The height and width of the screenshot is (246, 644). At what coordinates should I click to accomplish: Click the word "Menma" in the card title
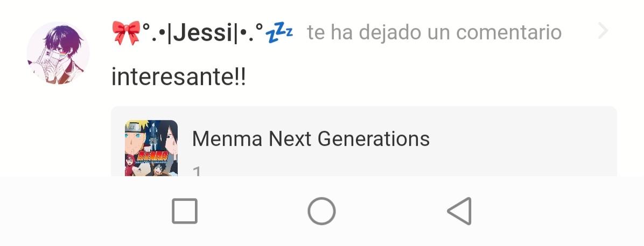click(x=227, y=139)
